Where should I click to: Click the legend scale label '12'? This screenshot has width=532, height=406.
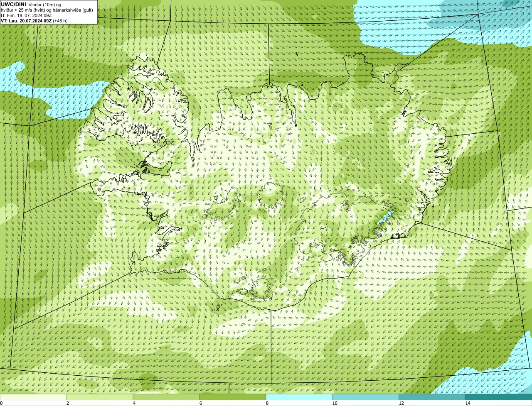click(x=401, y=403)
